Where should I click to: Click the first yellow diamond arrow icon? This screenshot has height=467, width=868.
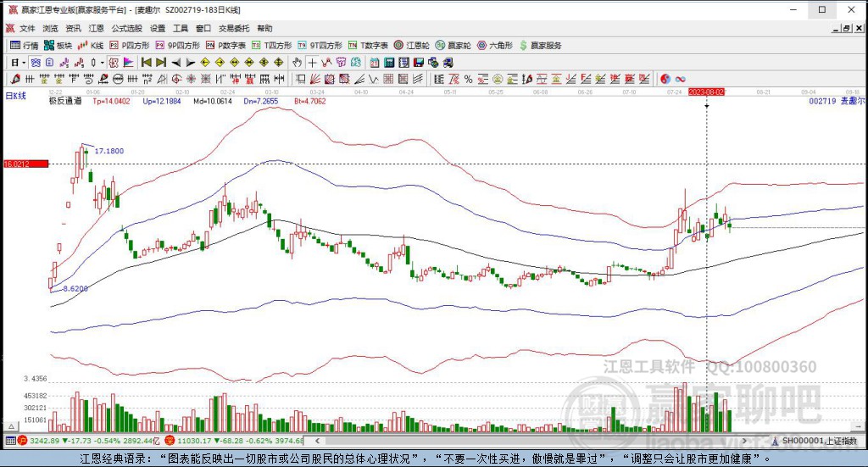pyautogui.click(x=205, y=63)
